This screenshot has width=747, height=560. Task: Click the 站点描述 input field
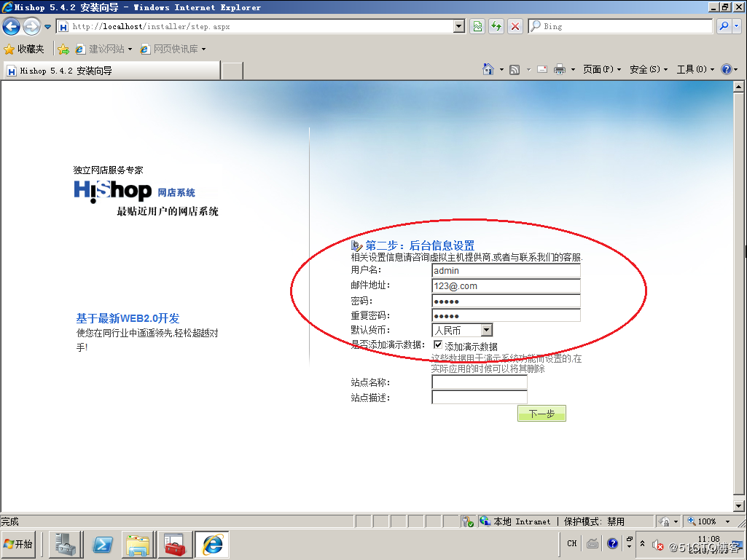tap(480, 397)
